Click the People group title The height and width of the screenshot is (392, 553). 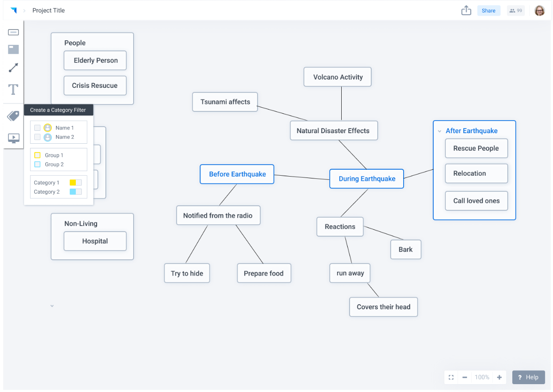coord(75,43)
